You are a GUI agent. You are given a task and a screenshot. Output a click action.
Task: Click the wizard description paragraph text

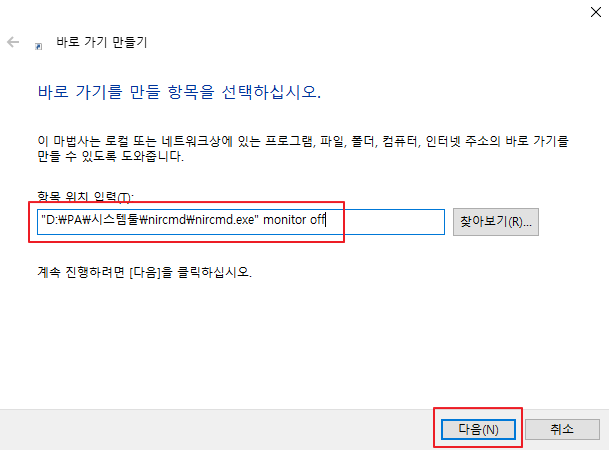click(303, 148)
